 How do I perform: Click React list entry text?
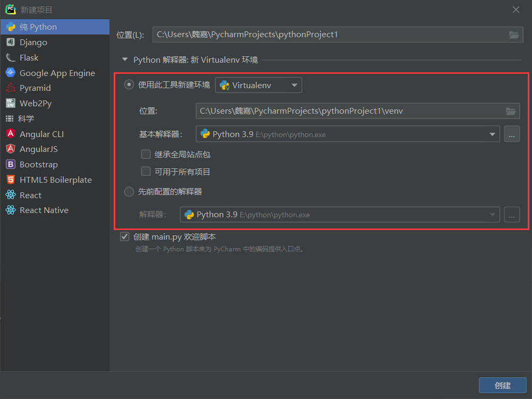(30, 196)
